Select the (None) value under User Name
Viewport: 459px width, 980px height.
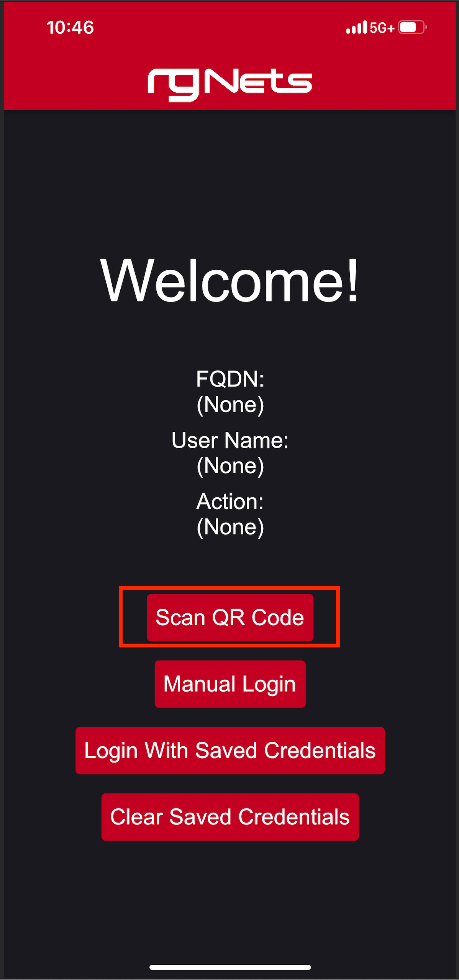(x=230, y=466)
